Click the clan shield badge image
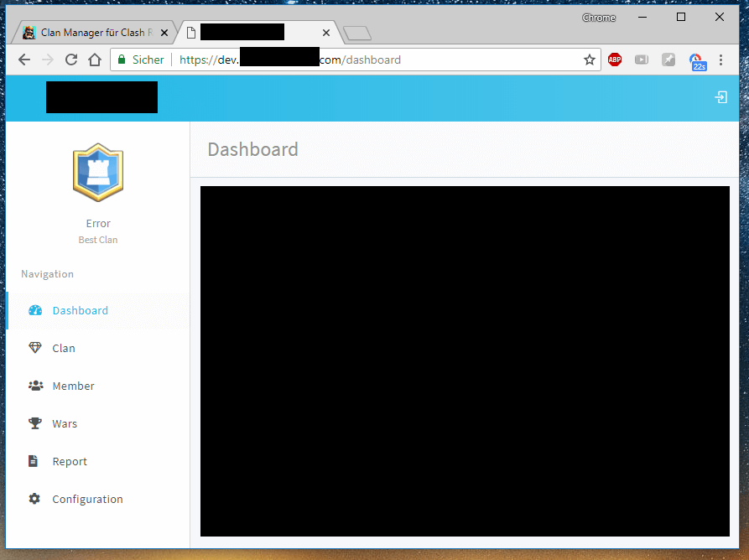Viewport: 749px width, 560px height. pos(98,172)
